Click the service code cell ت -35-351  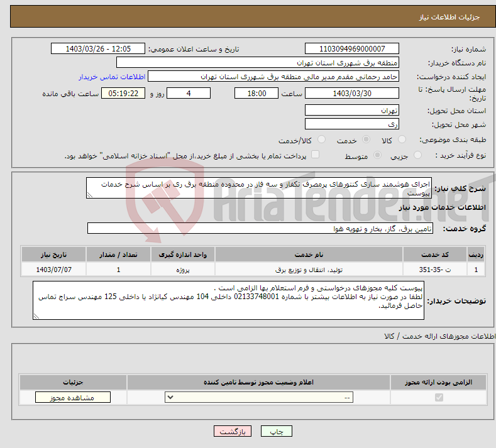(x=435, y=270)
